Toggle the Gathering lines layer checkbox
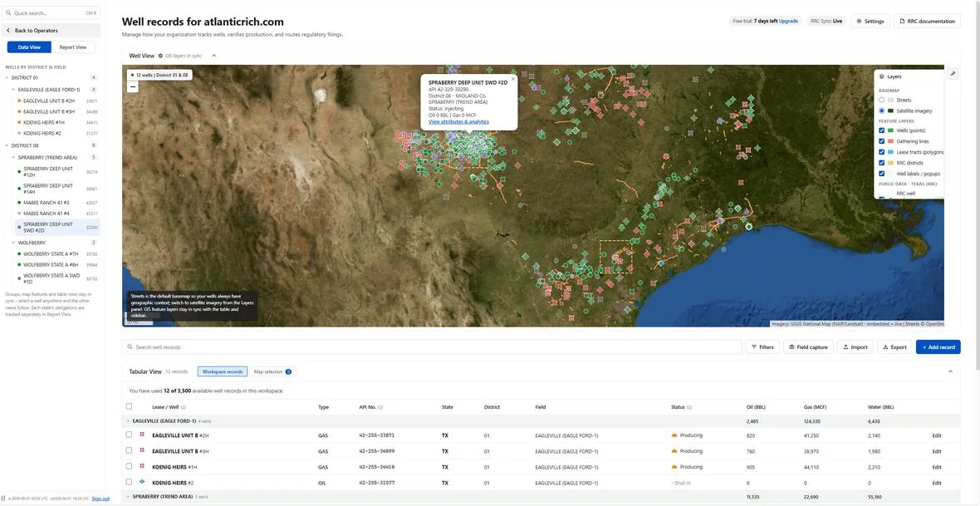The height and width of the screenshot is (506, 980). (881, 141)
